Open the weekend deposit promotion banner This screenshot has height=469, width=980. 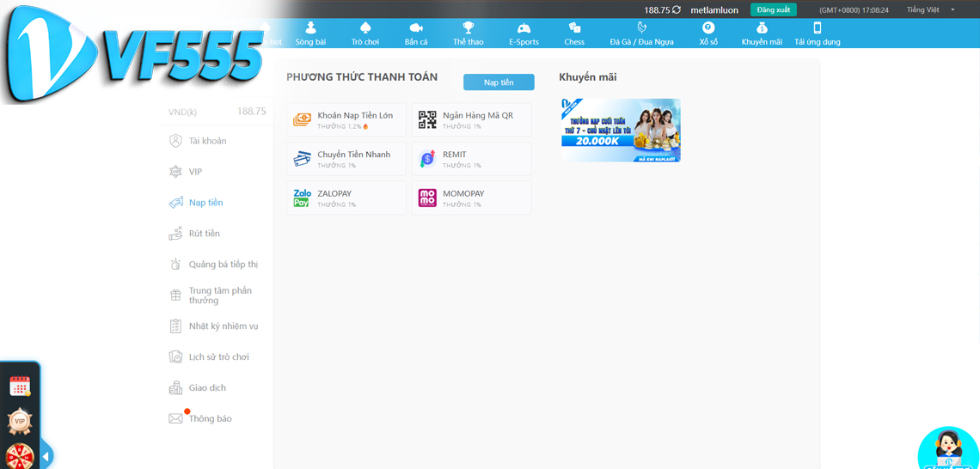coord(621,130)
